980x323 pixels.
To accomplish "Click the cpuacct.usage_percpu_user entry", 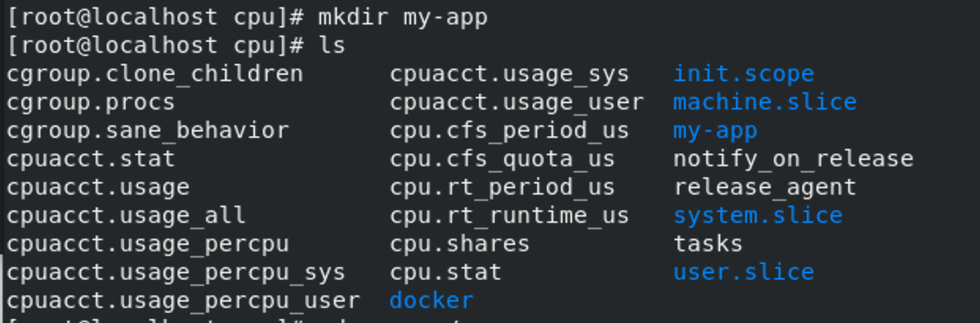I will pos(183,301).
